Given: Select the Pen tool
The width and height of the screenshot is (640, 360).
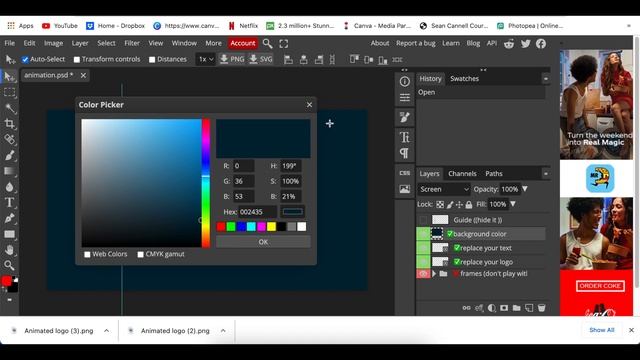Looking at the screenshot, I should point(9,218).
